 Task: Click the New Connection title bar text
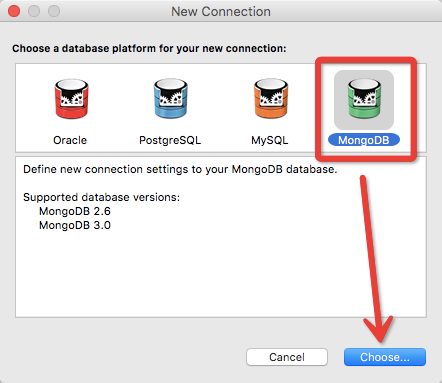pyautogui.click(x=221, y=12)
